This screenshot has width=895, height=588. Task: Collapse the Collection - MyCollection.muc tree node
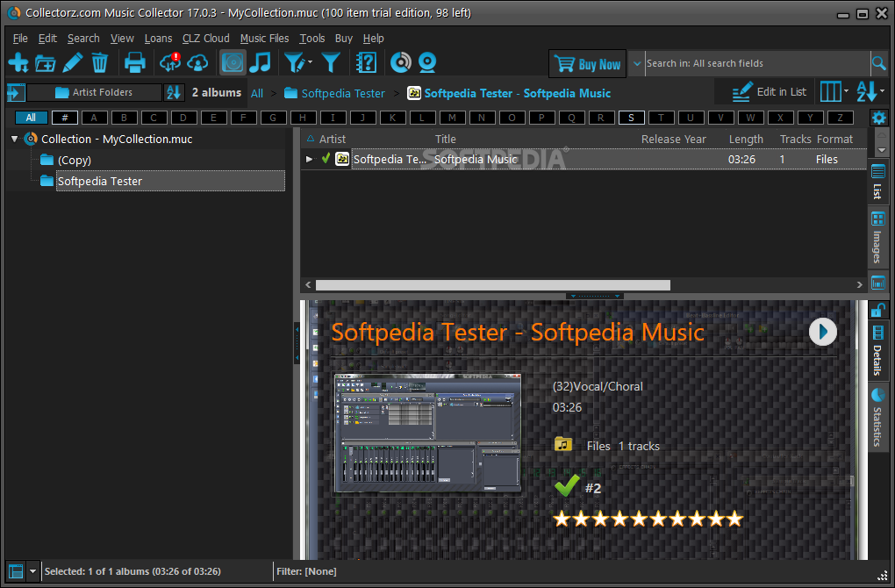point(14,139)
